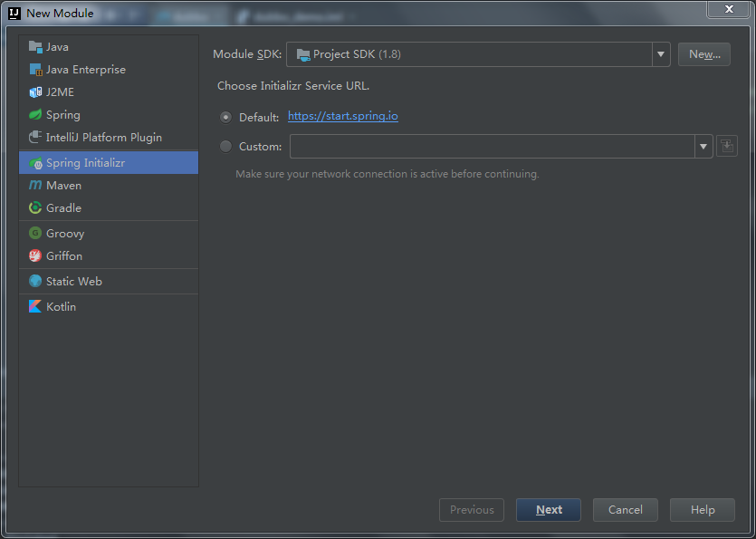The height and width of the screenshot is (539, 756).
Task: Close the New Module dialog
Action: [729, 9]
